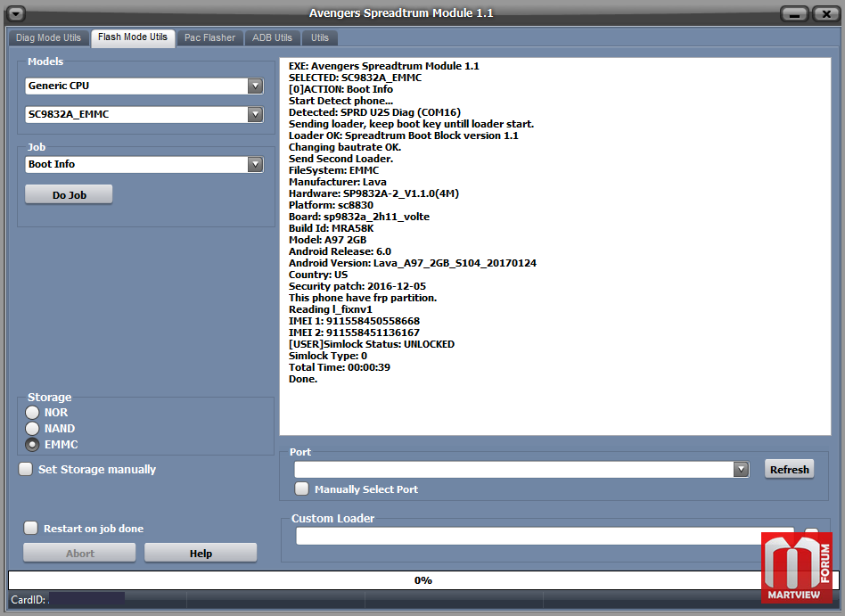
Task: Click the 'Platform: sc8830' log line
Action: (331, 205)
